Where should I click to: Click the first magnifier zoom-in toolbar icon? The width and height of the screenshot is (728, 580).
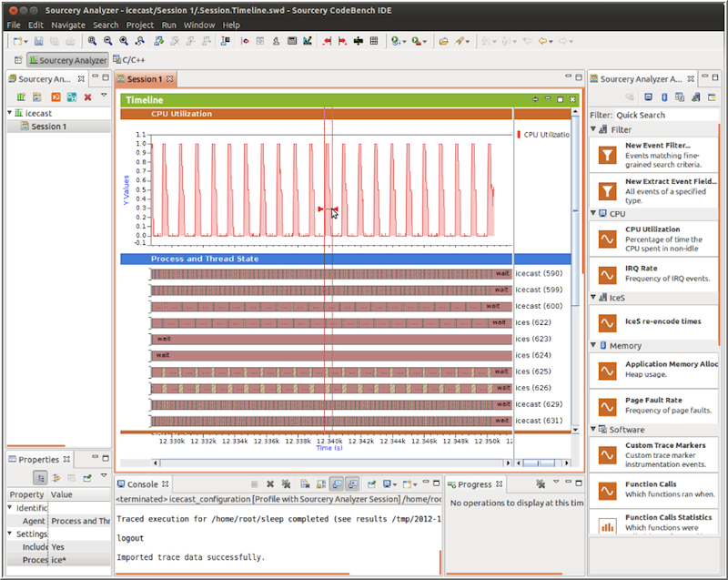(x=92, y=41)
